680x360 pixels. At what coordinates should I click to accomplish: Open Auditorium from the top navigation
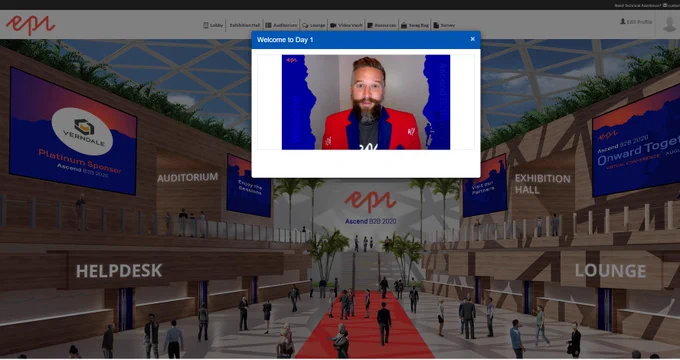pos(281,25)
